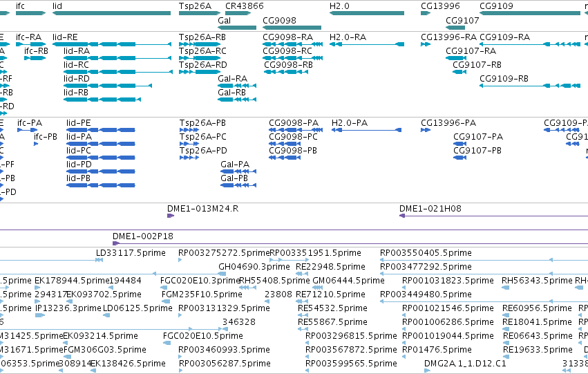This screenshot has width=588, height=374.
Task: Select protein CG13996-PA
Action: click(426, 130)
